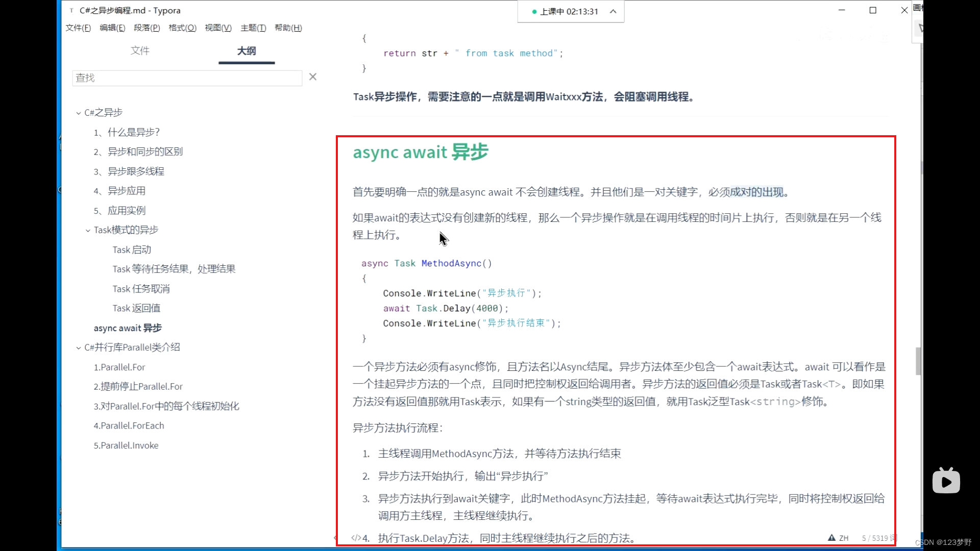This screenshot has width=980, height=551.
Task: Collapse the C#之异步 outline node
Action: tap(79, 112)
